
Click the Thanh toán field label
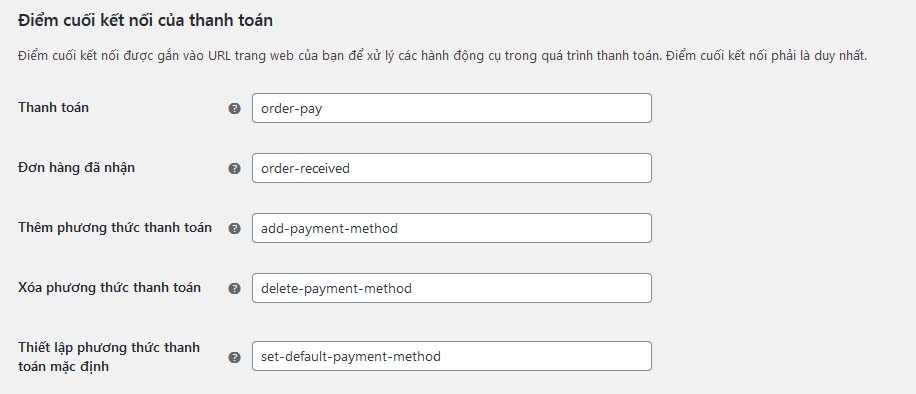coord(53,108)
